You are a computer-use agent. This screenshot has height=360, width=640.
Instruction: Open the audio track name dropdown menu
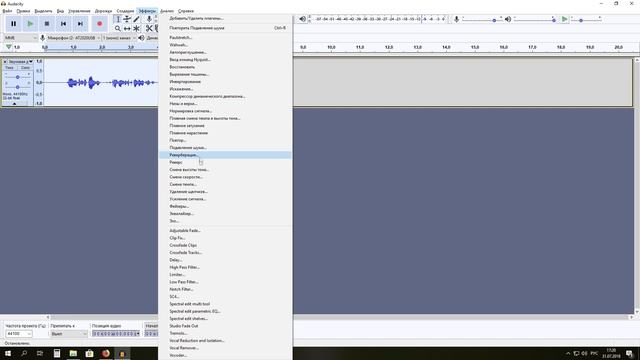point(21,61)
